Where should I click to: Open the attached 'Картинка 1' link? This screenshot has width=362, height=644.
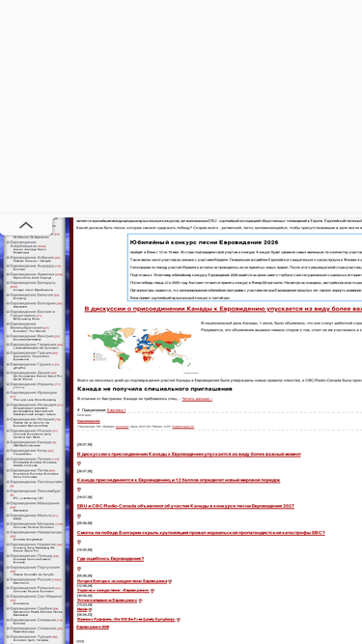click(x=116, y=410)
